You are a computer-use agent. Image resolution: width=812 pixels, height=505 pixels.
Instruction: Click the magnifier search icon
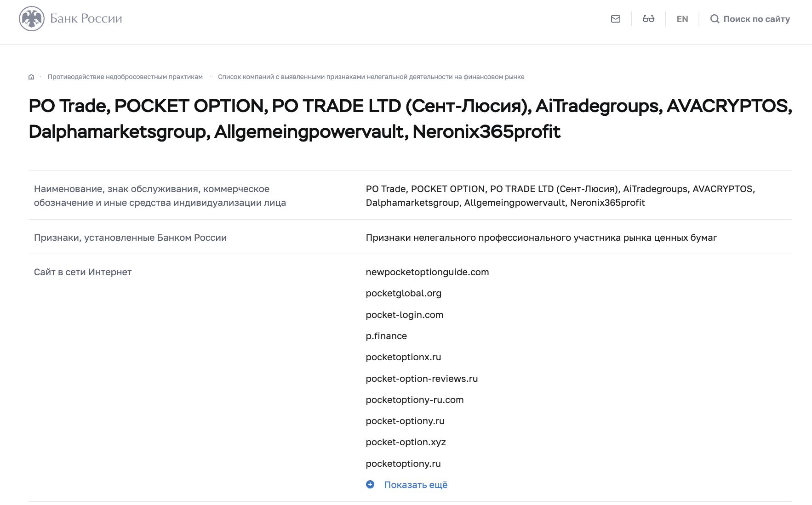(715, 19)
